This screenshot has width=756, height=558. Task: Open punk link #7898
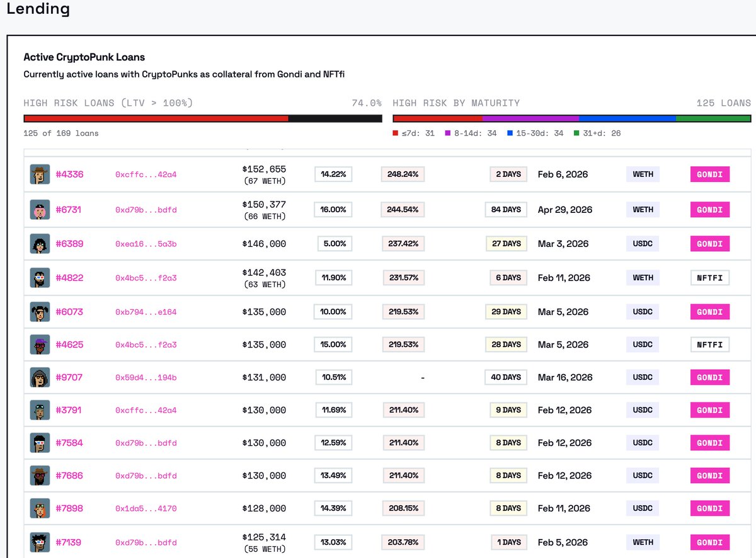69,508
